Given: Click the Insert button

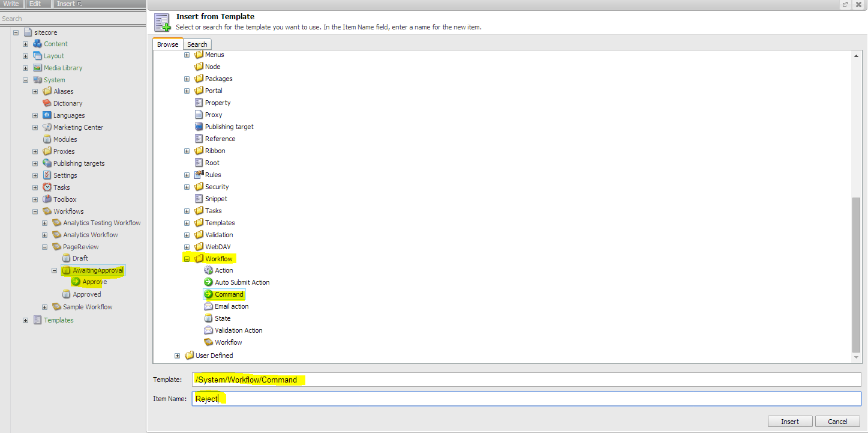Looking at the screenshot, I should coord(790,421).
